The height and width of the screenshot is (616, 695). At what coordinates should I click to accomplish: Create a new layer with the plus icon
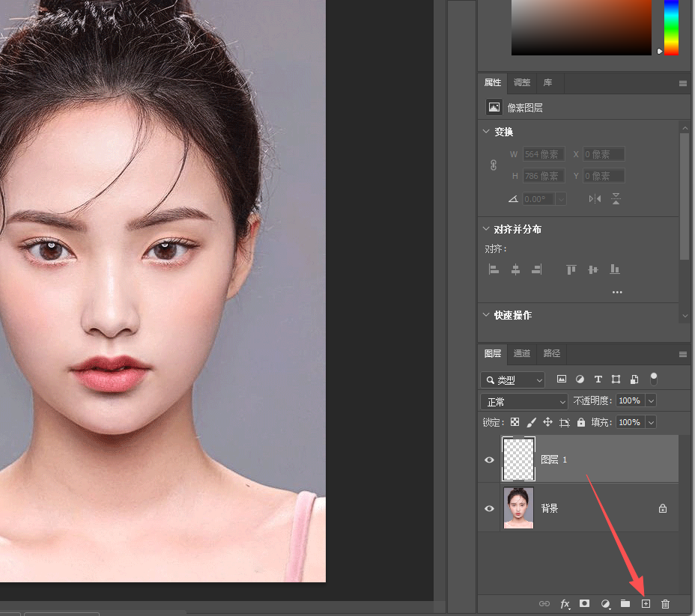[x=646, y=603]
